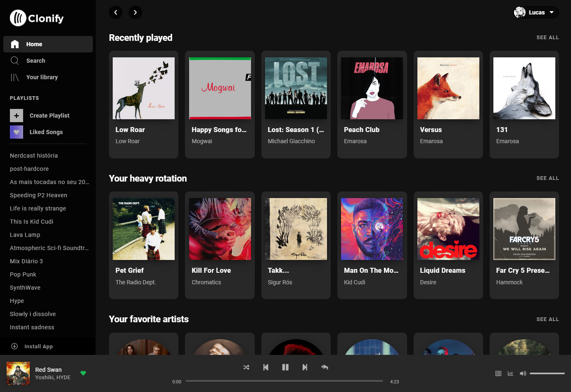Click the Red Swan song title
This screenshot has height=392, width=571.
click(x=48, y=370)
